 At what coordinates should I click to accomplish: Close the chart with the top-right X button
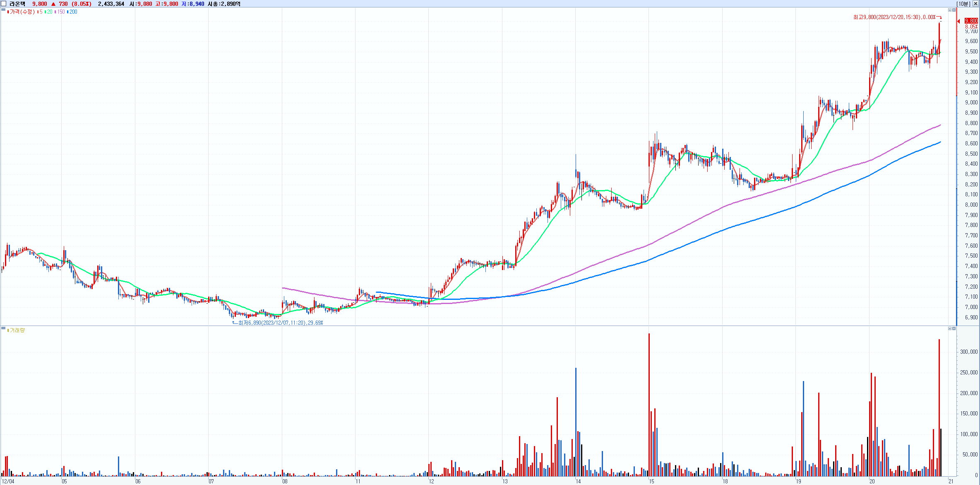click(x=975, y=4)
